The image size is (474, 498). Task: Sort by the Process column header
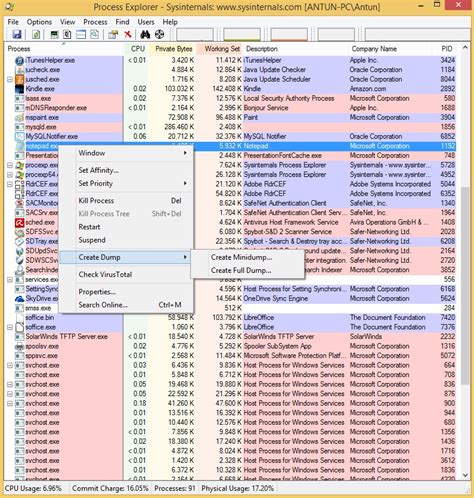pos(64,49)
